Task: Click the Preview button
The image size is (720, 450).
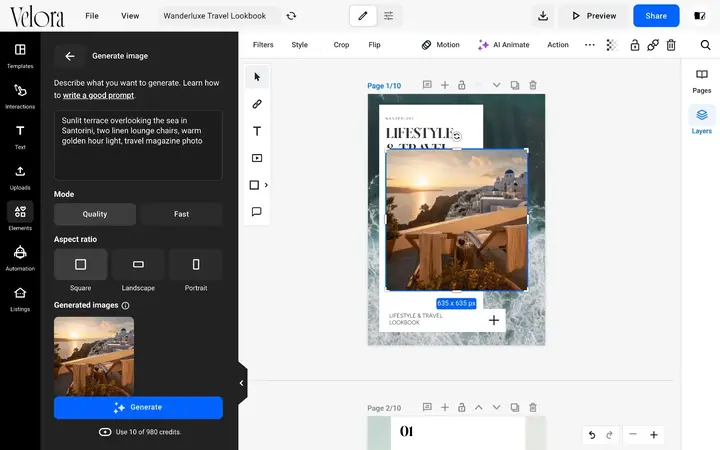Action: (594, 16)
